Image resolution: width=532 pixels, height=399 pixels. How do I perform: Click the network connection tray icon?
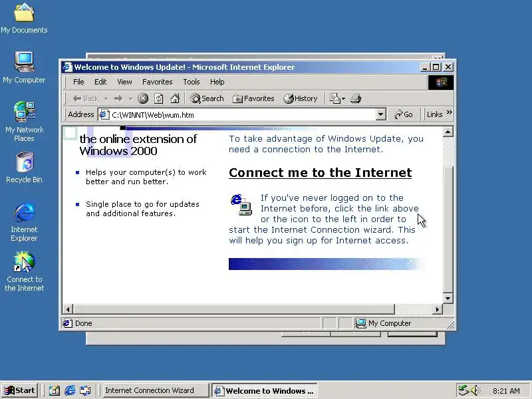click(463, 390)
